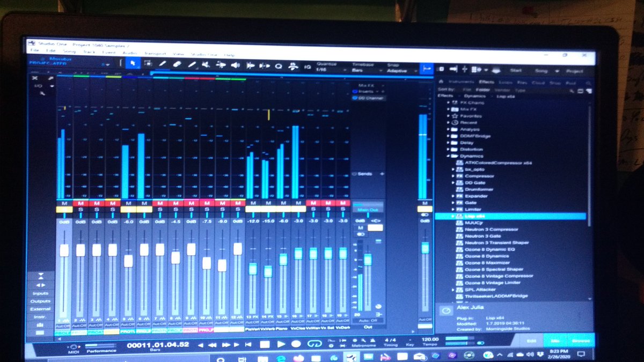
Task: Click the Edit view button at bottom right
Action: (531, 341)
